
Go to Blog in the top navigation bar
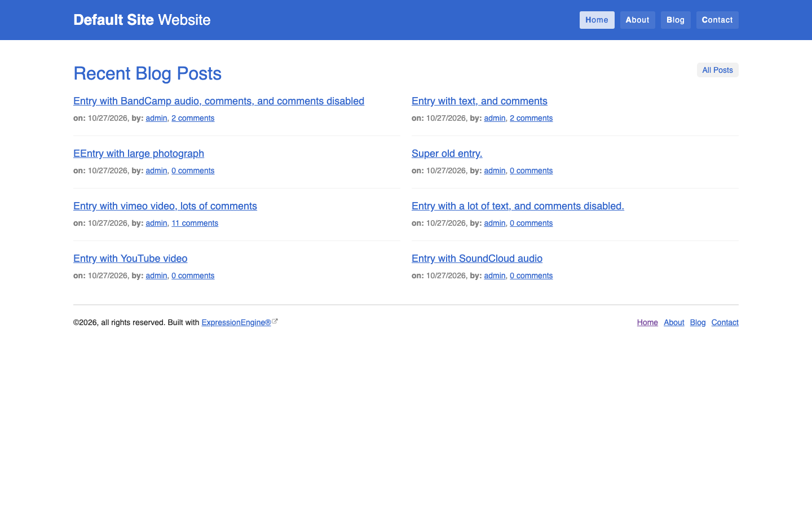tap(676, 20)
